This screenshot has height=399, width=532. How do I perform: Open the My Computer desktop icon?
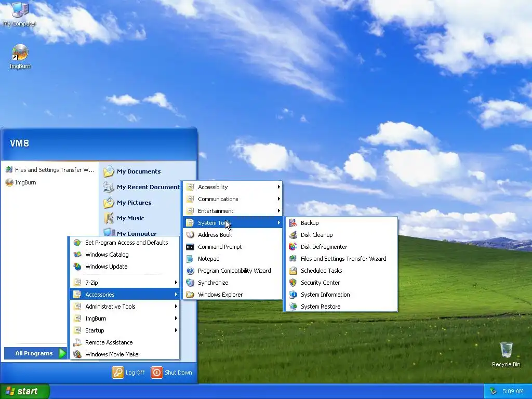(x=20, y=14)
